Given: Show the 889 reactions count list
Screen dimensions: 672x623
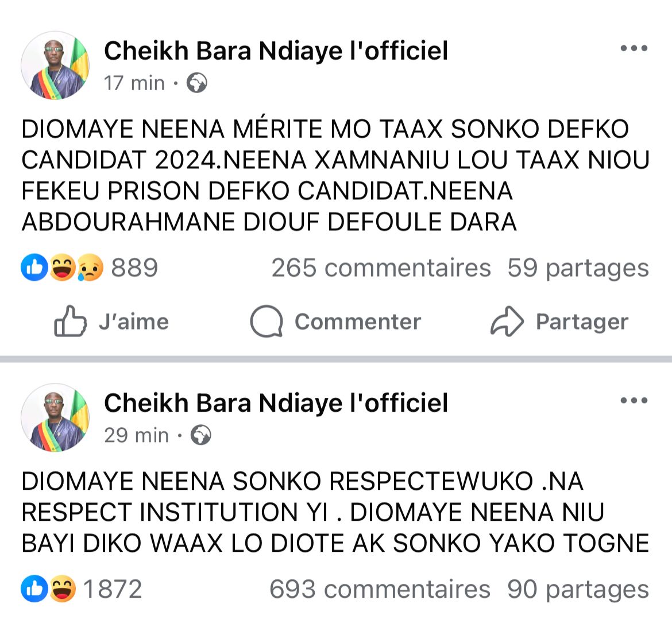Looking at the screenshot, I should [x=134, y=268].
